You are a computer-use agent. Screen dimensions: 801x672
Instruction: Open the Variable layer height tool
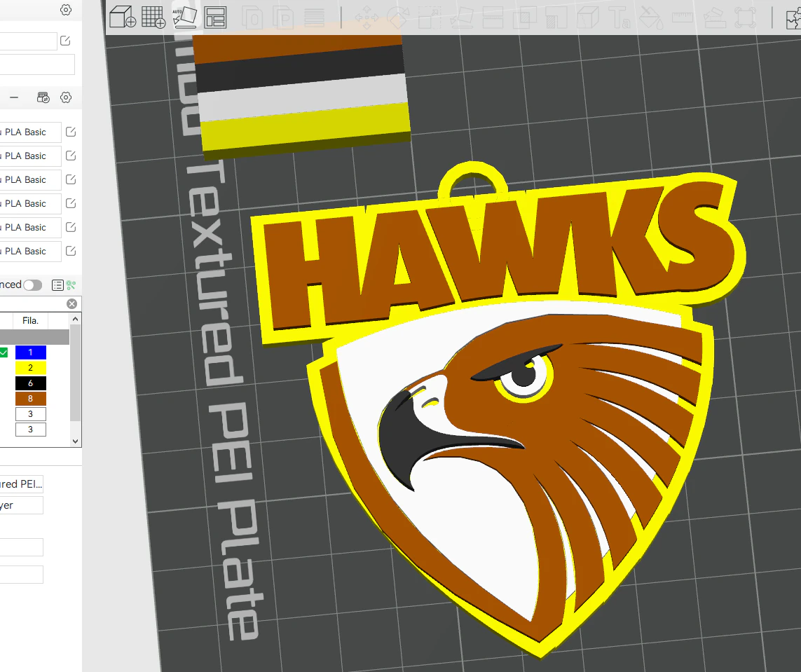[x=314, y=18]
